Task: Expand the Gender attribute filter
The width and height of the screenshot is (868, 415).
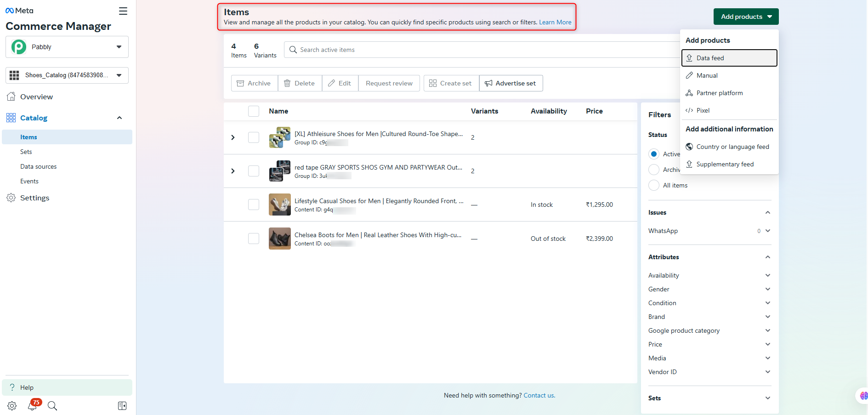Action: point(767,289)
